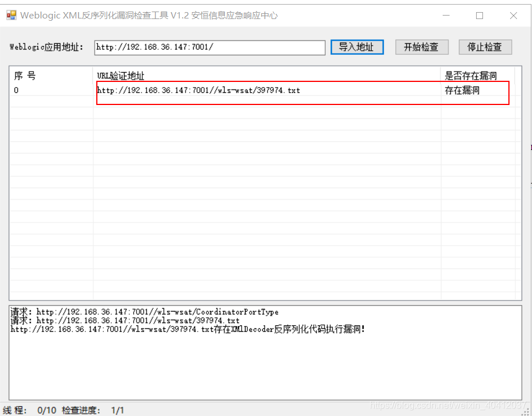Click the 停止检查 button to stop scanning
Image resolution: width=532 pixels, height=416 pixels.
click(x=485, y=47)
